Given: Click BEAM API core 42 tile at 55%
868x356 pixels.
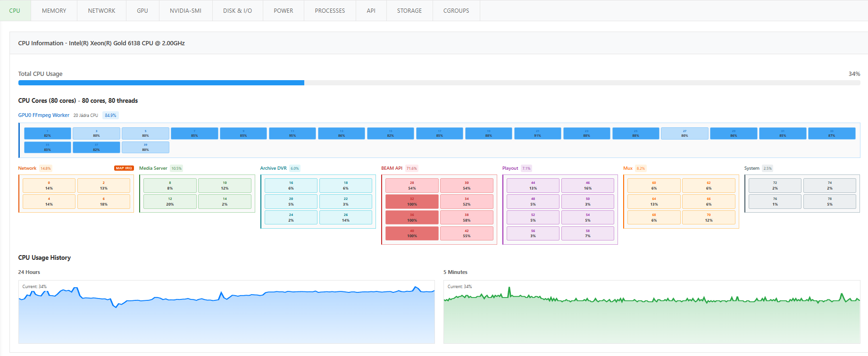Looking at the screenshot, I should pos(467,233).
